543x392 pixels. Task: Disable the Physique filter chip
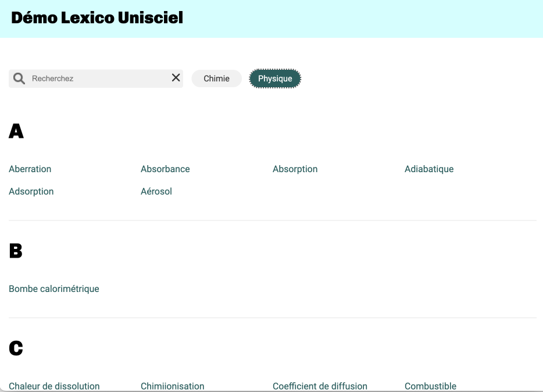[275, 79]
